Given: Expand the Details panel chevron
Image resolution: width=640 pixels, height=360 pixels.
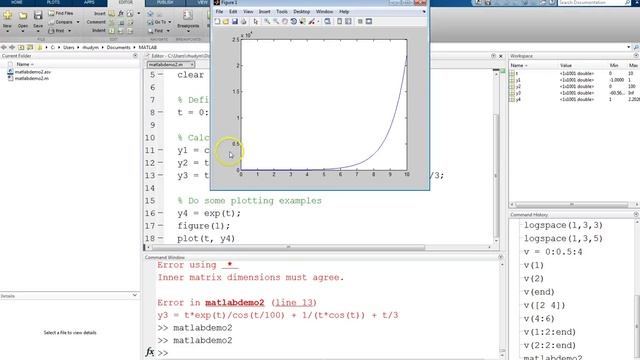Looking at the screenshot, I should coord(135,295).
